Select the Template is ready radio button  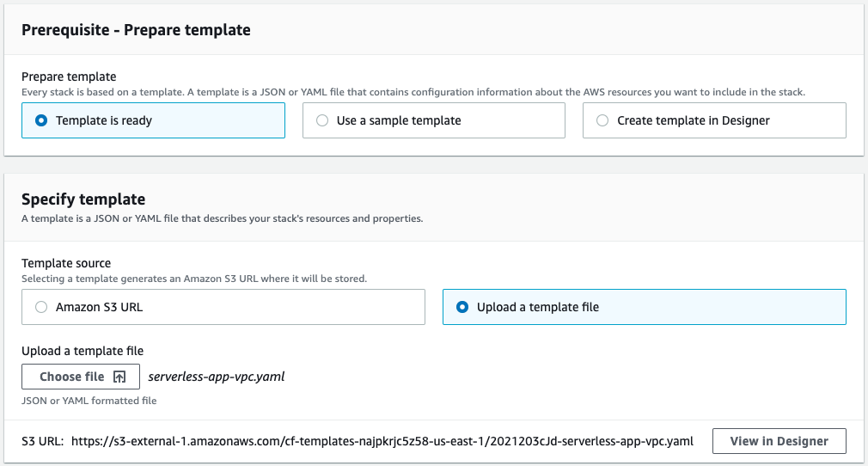click(x=41, y=120)
